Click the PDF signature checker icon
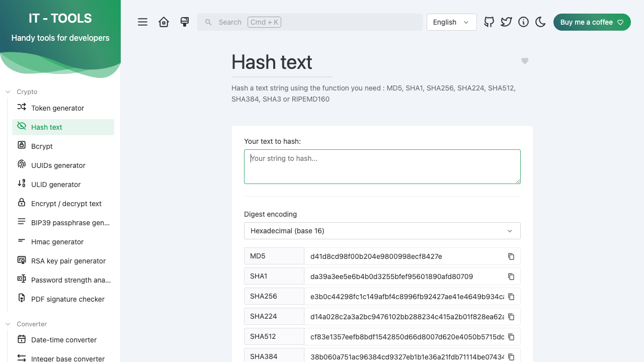Viewport: 644px width, 362px height. click(22, 298)
